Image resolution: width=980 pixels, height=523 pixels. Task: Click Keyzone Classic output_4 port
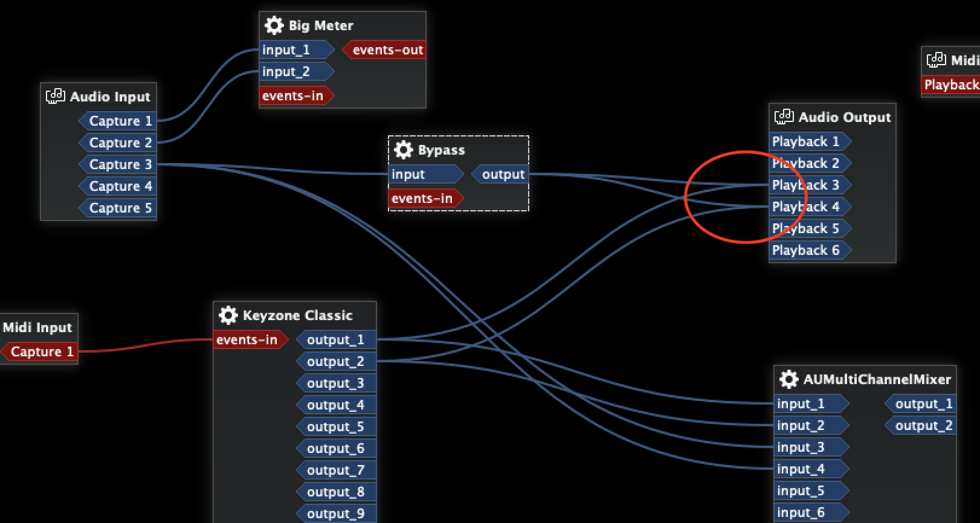[337, 405]
